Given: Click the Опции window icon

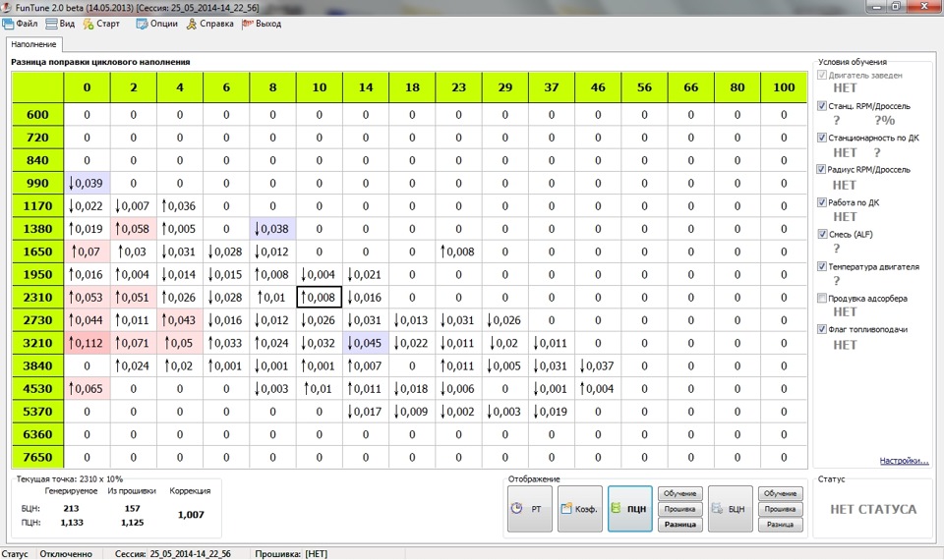Looking at the screenshot, I should coord(142,24).
